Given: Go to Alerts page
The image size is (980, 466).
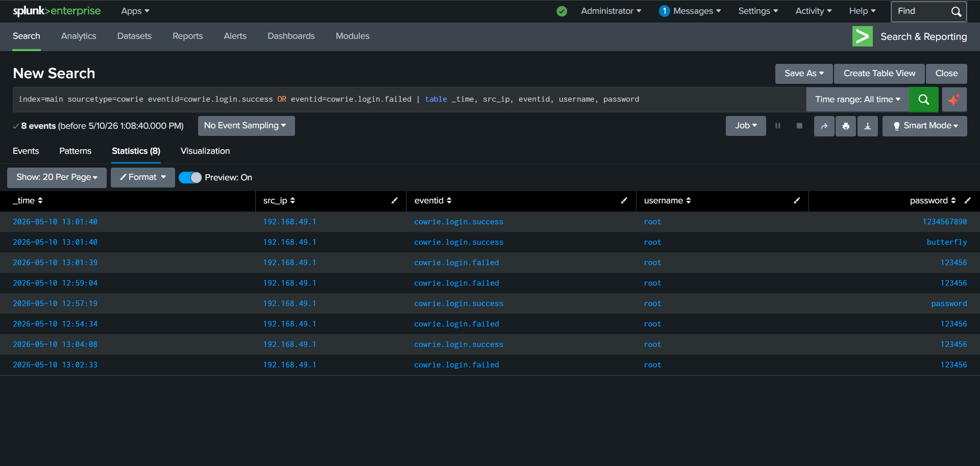Looking at the screenshot, I should tap(235, 36).
